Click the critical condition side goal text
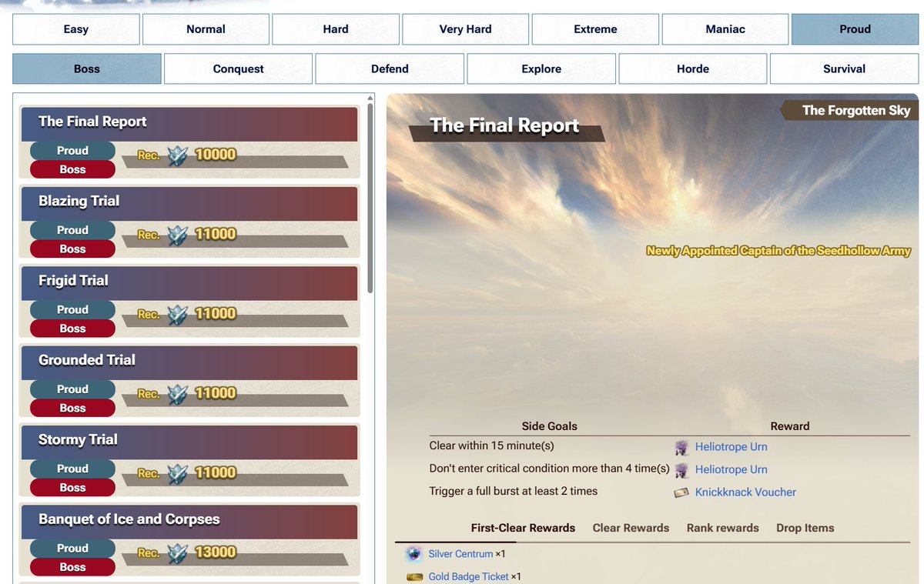Viewport: 924px width, 584px height. 549,468
